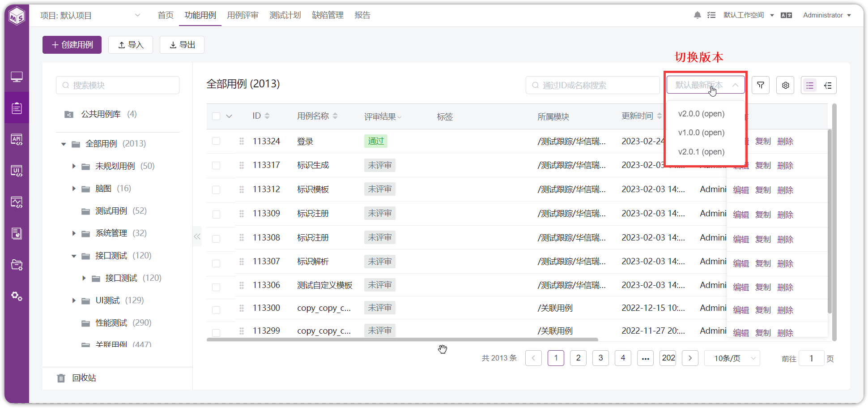Switch to mind-map view icon
Viewport: 868px width, 408px height.
coord(828,85)
